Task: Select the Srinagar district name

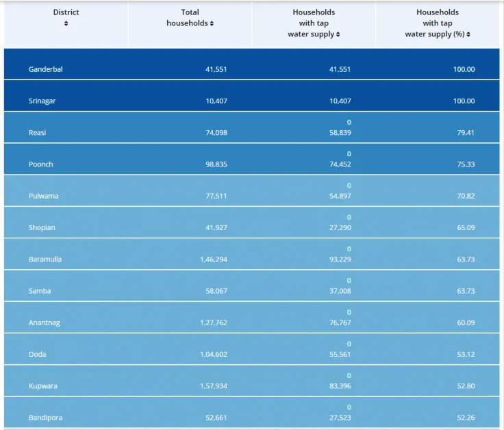Action: [x=41, y=101]
